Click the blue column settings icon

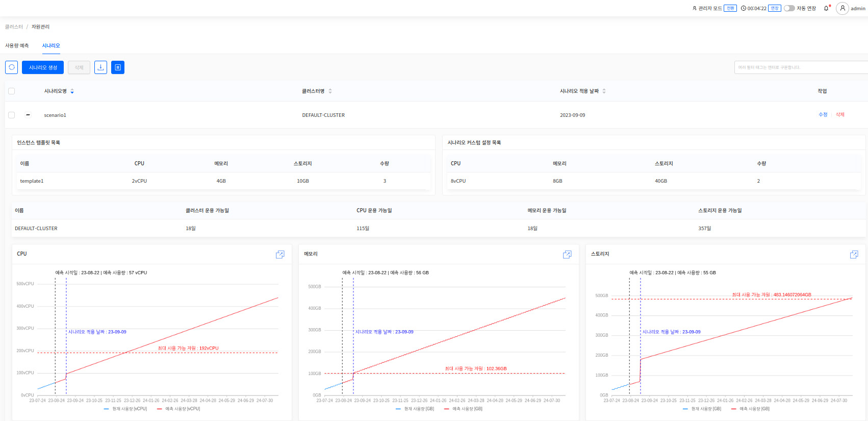click(118, 67)
